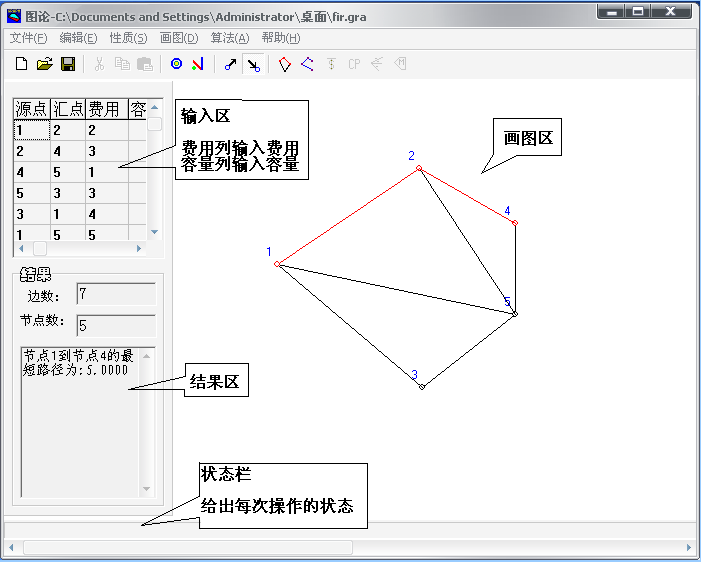The height and width of the screenshot is (562, 701).
Task: Click the edge table vertical scroll thumb
Action: (x=155, y=124)
